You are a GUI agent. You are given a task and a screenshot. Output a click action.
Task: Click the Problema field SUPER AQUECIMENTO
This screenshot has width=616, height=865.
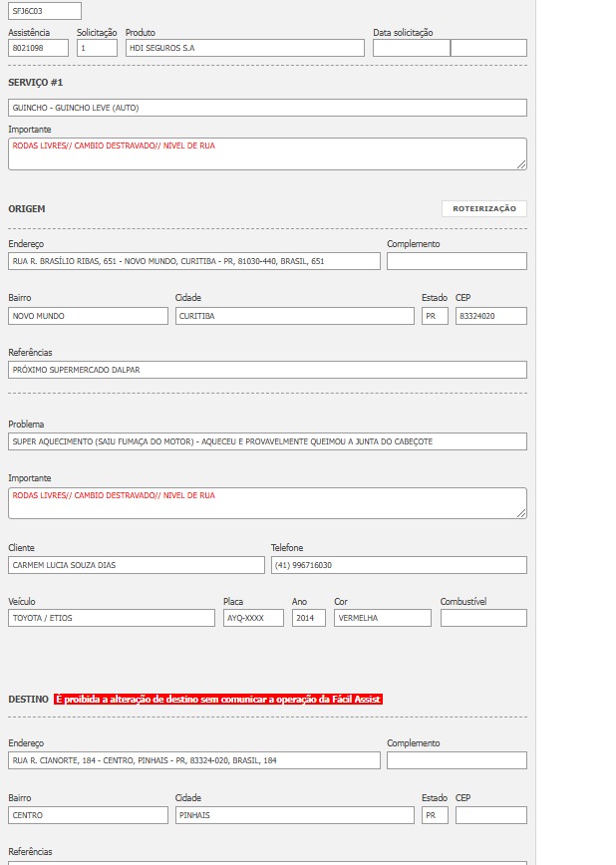pyautogui.click(x=268, y=441)
